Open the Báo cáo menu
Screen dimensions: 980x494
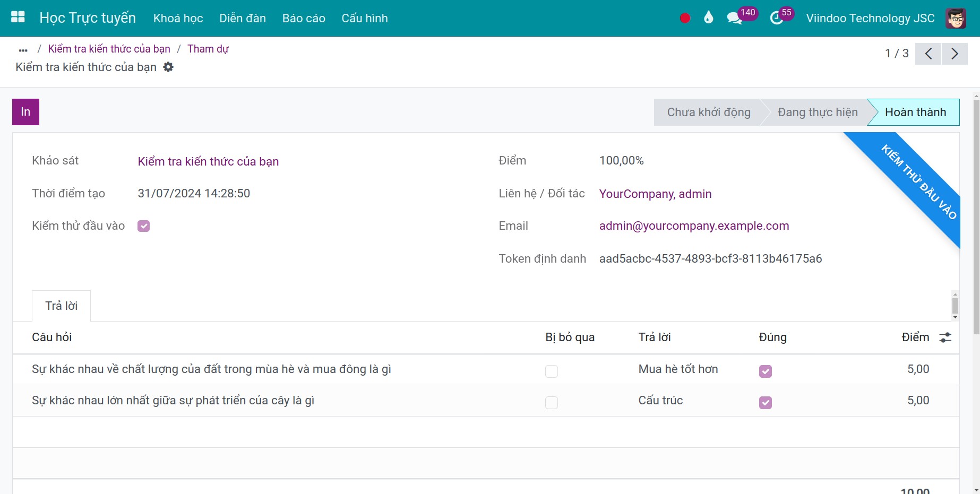(304, 18)
